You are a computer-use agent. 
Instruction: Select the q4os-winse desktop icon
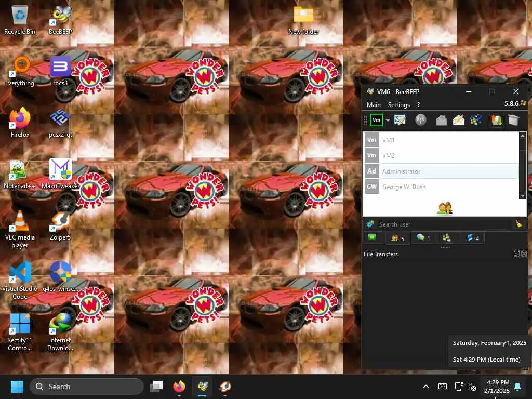point(60,277)
